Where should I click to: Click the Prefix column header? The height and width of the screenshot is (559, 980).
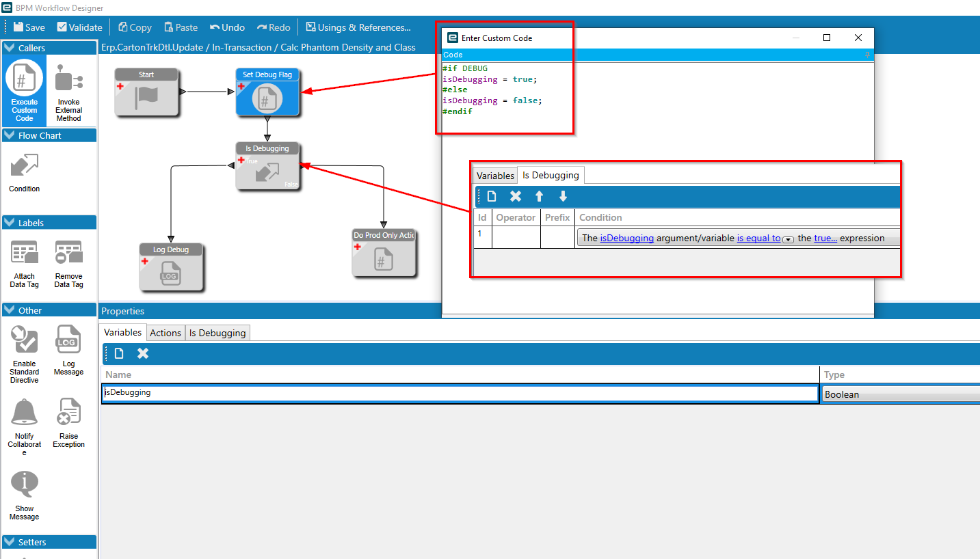click(557, 217)
